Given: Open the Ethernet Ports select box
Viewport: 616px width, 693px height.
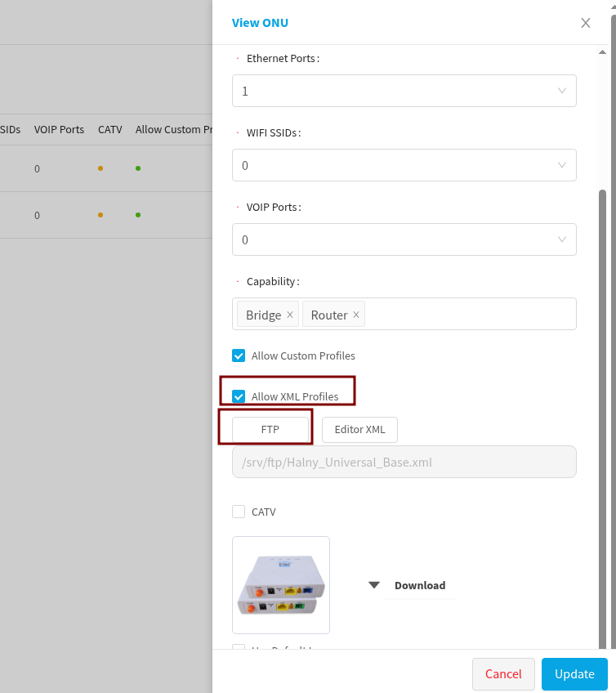Looking at the screenshot, I should [392, 91].
